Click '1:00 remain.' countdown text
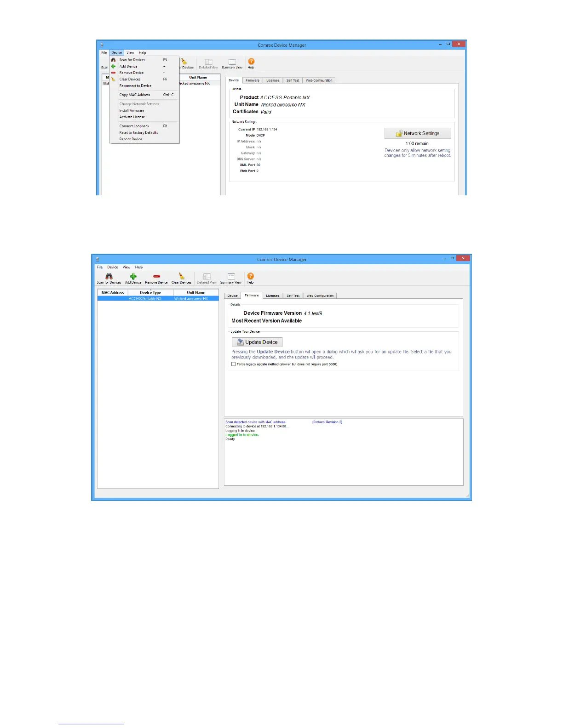The width and height of the screenshot is (563, 728). pos(418,144)
